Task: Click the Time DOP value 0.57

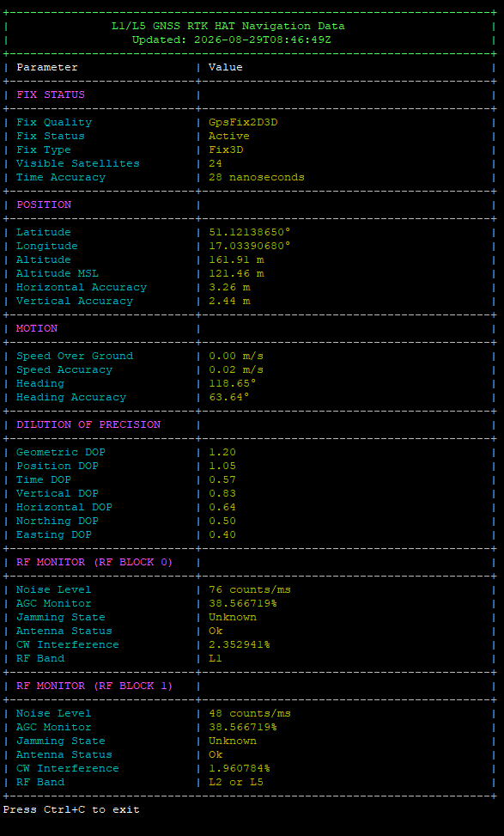Action: 222,479
